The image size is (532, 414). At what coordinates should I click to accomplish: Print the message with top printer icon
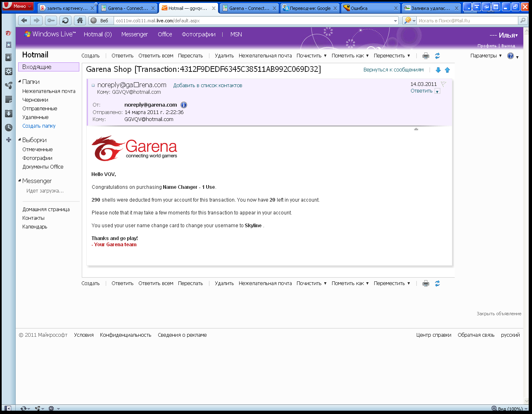pos(426,56)
